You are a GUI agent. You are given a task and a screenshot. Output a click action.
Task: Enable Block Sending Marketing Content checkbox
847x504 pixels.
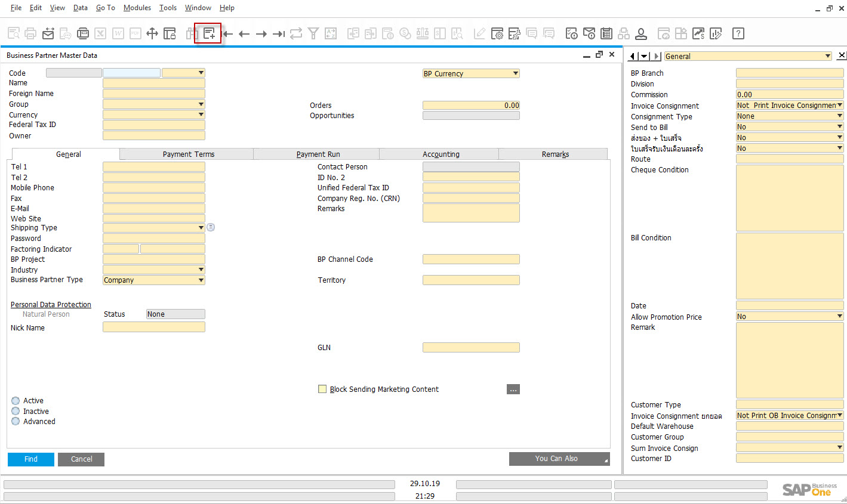[x=322, y=389]
